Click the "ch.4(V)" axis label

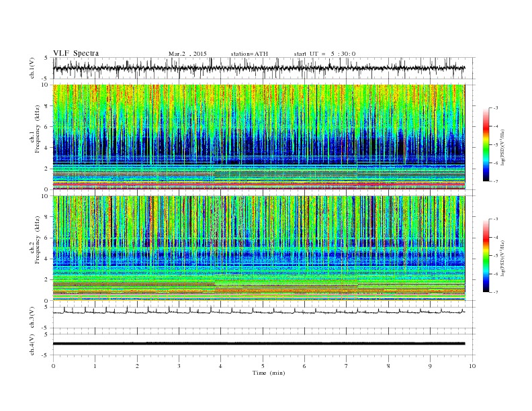click(32, 345)
